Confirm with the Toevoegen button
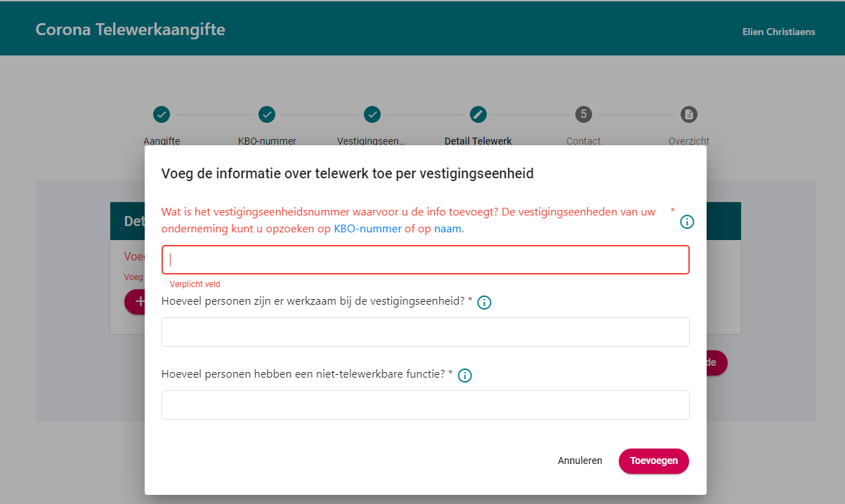 point(654,460)
